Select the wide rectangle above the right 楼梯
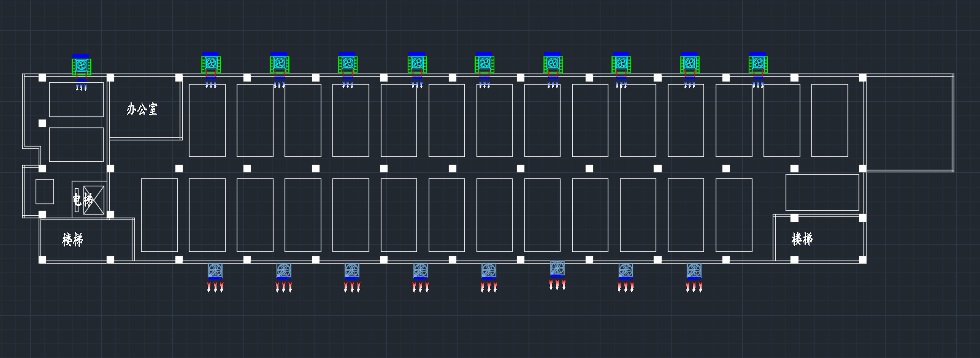This screenshot has height=358, width=980. tap(822, 192)
